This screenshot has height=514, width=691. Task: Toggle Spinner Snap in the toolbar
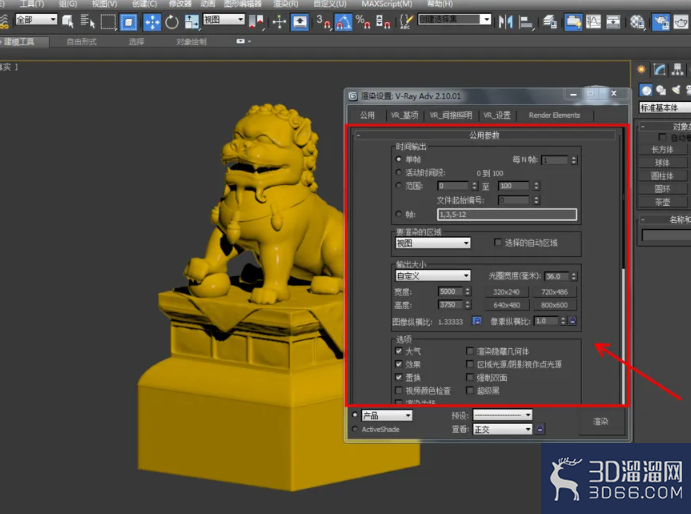pyautogui.click(x=383, y=21)
